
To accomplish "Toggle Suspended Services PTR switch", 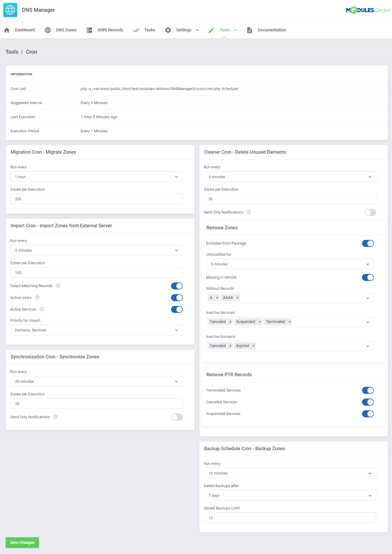I will [368, 414].
